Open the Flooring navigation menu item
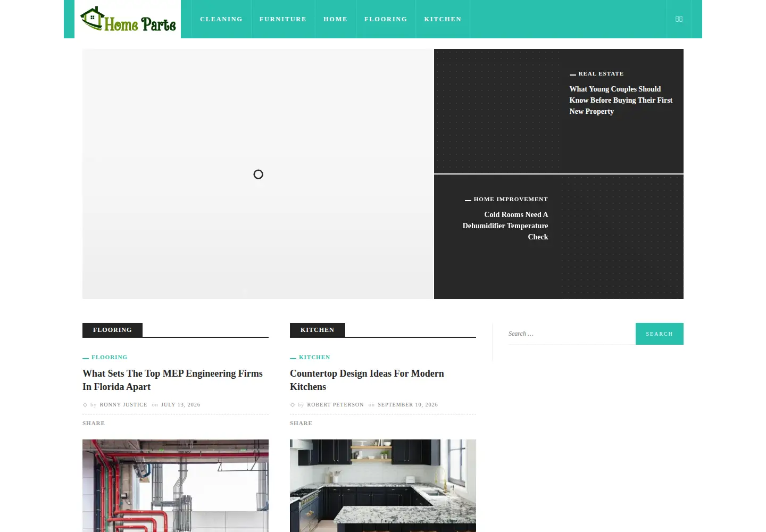This screenshot has height=532, width=766. click(386, 19)
